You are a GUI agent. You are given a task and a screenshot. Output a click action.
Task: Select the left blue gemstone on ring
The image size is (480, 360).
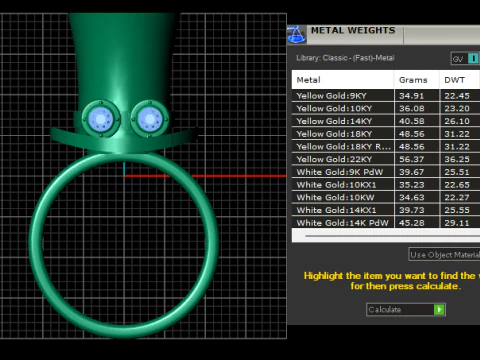101,119
